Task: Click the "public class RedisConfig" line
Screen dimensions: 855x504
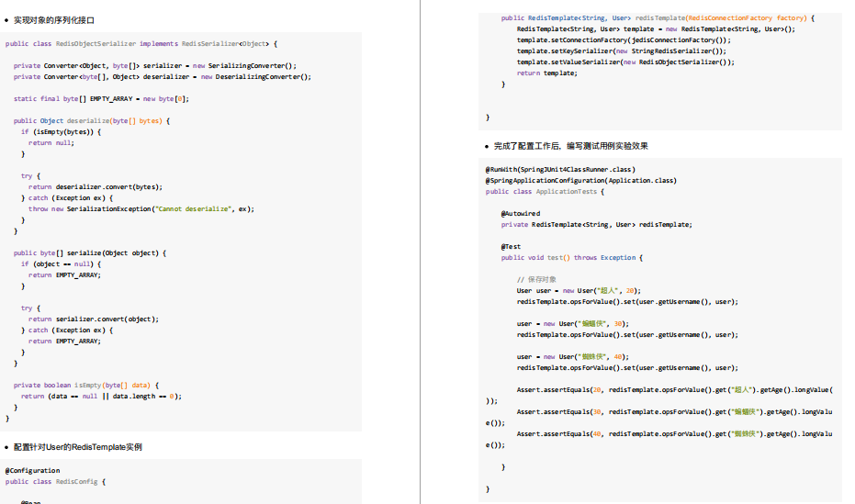Action: (x=56, y=482)
